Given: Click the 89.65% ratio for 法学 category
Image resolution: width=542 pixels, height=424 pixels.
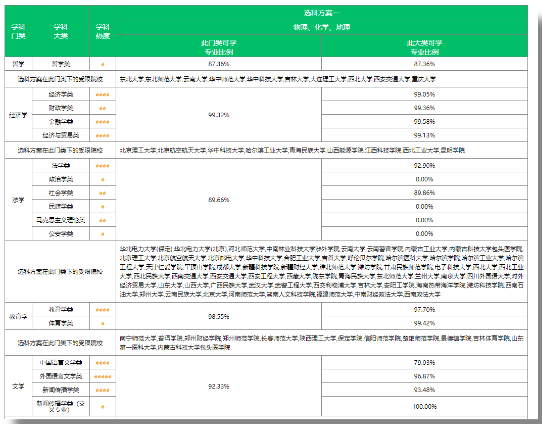Looking at the screenshot, I should pos(218,200).
